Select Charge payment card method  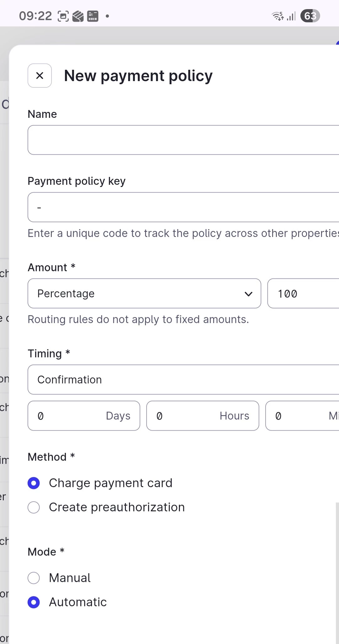pos(34,483)
